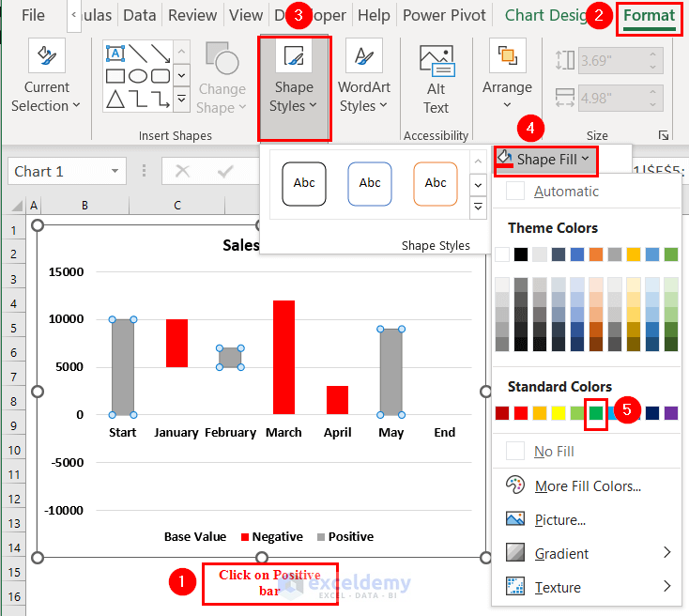The height and width of the screenshot is (616, 689).
Task: Open Gradient fill submenu
Action: click(586, 553)
